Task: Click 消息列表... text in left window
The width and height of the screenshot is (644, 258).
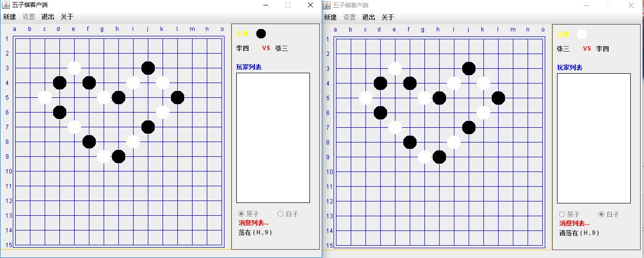Action: (253, 223)
